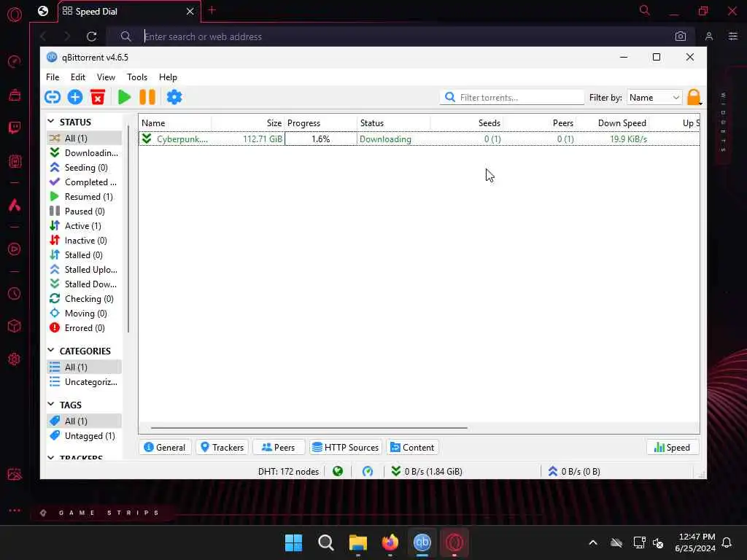This screenshot has height=560, width=747.
Task: Select Checking (0) status filter
Action: pyautogui.click(x=85, y=298)
